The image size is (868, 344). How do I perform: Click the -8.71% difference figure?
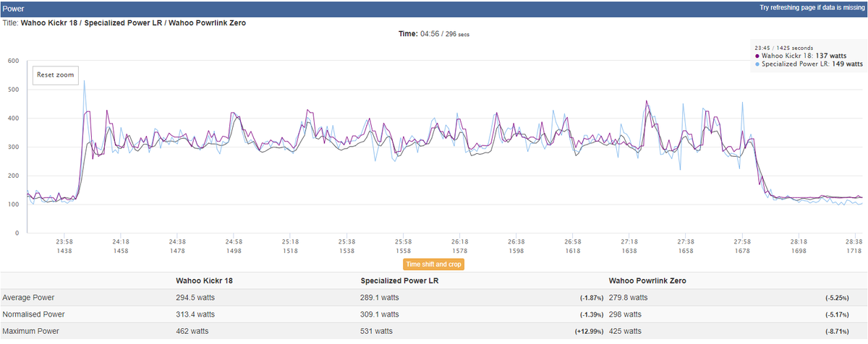[838, 332]
